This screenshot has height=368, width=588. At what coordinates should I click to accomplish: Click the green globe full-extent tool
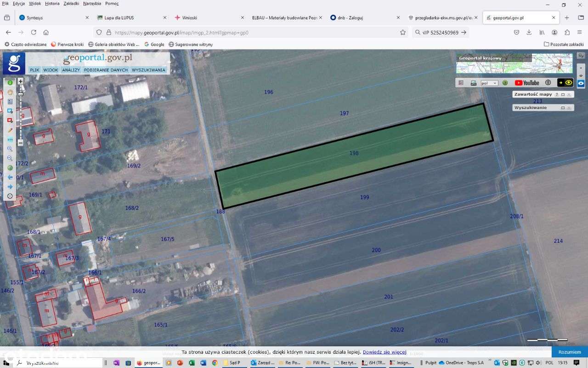[10, 167]
